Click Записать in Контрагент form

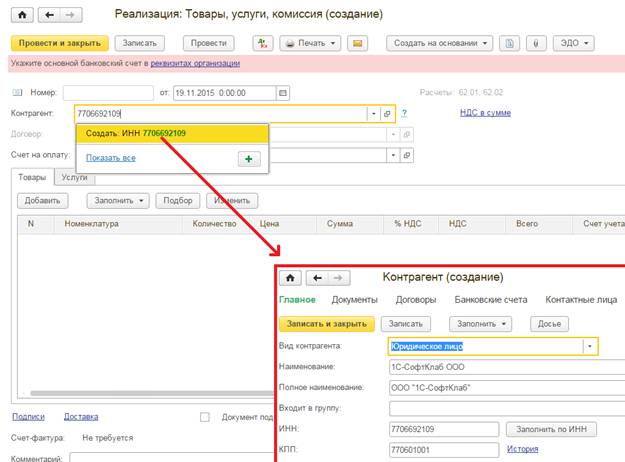click(406, 324)
